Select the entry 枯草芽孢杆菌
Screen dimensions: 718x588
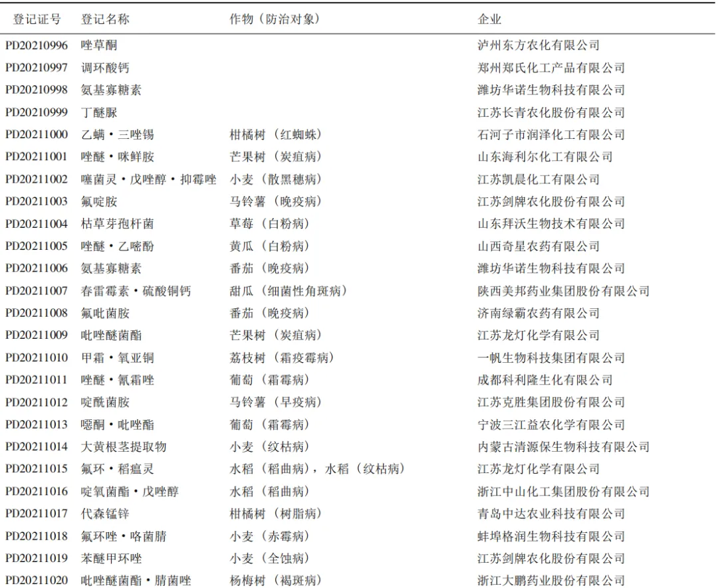(116, 224)
